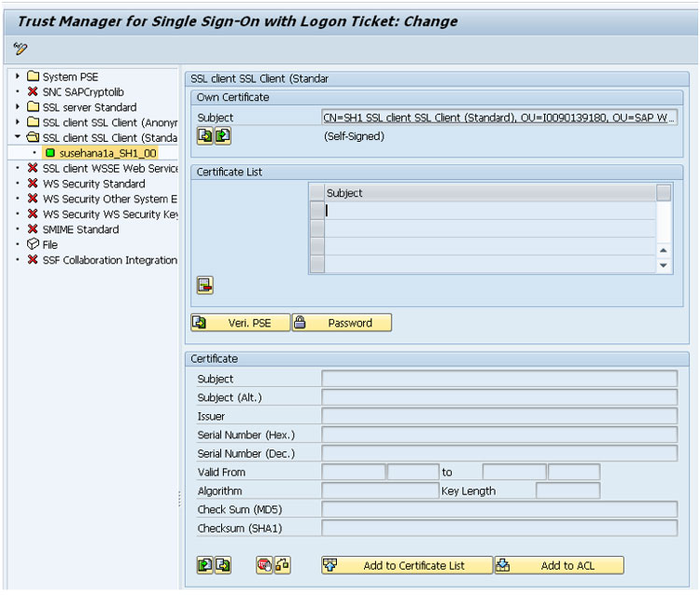Expand the System PSE folder
700x595 pixels.
18,76
